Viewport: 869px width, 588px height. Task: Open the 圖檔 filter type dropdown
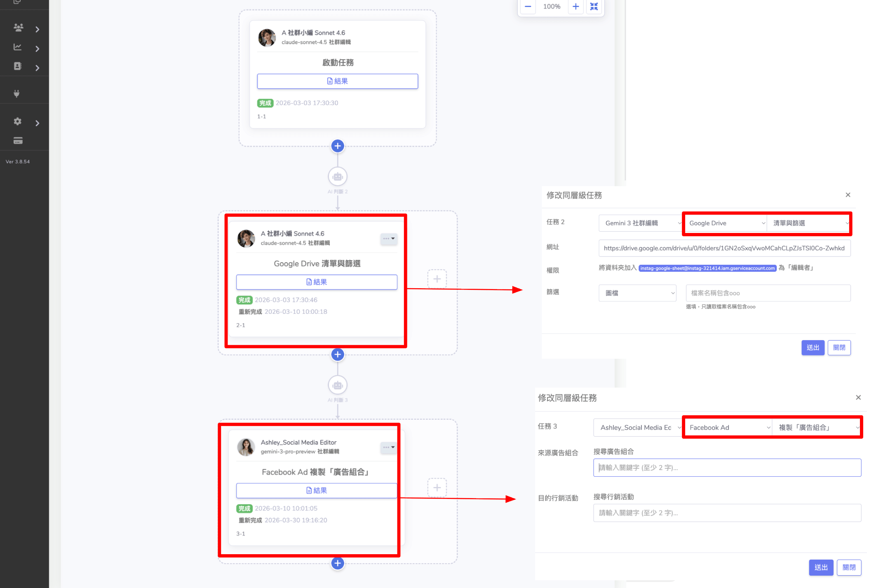tap(637, 293)
